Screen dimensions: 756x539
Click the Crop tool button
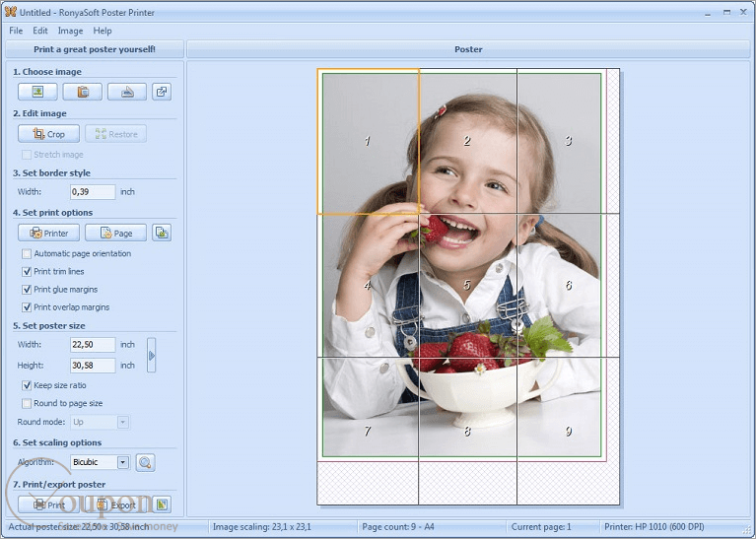point(48,134)
